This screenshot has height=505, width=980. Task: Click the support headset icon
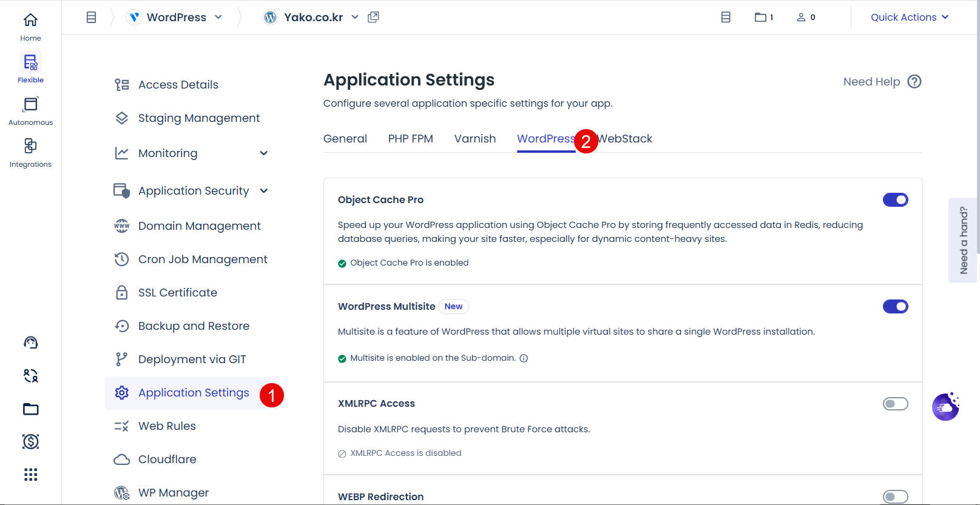pos(30,343)
